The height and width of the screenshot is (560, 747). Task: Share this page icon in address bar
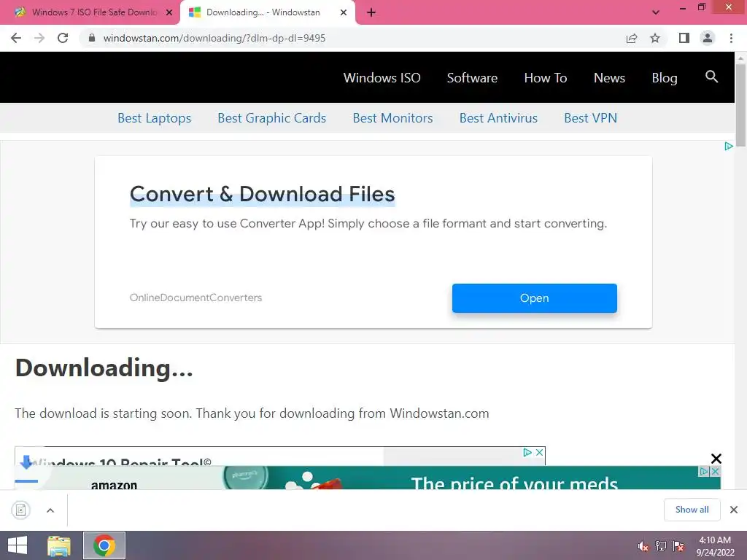pos(632,38)
